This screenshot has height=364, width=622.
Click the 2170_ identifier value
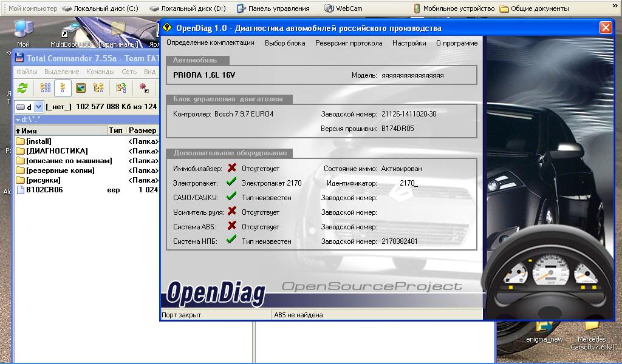point(409,183)
